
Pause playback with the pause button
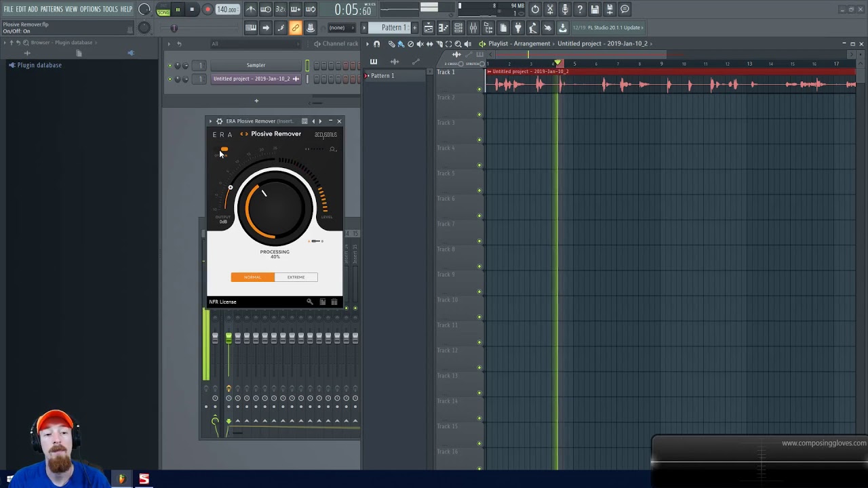coord(178,9)
